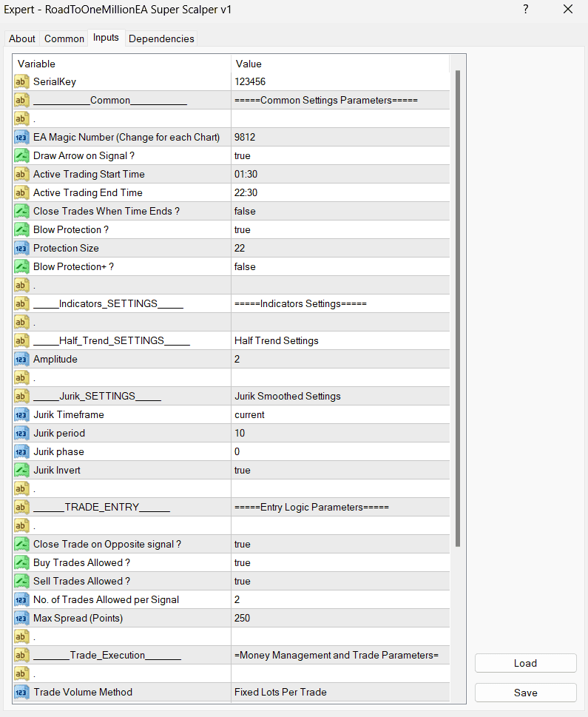
Task: Switch to the Common tab
Action: [64, 38]
